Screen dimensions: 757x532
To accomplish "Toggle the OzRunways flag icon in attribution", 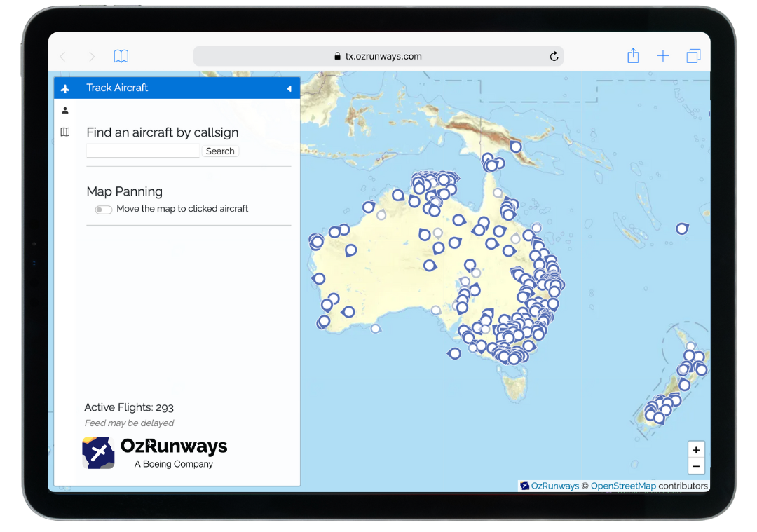I will tap(523, 485).
